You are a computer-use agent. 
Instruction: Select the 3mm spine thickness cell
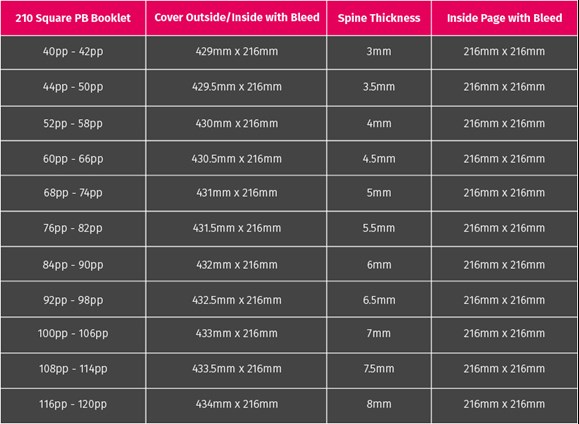pos(379,52)
